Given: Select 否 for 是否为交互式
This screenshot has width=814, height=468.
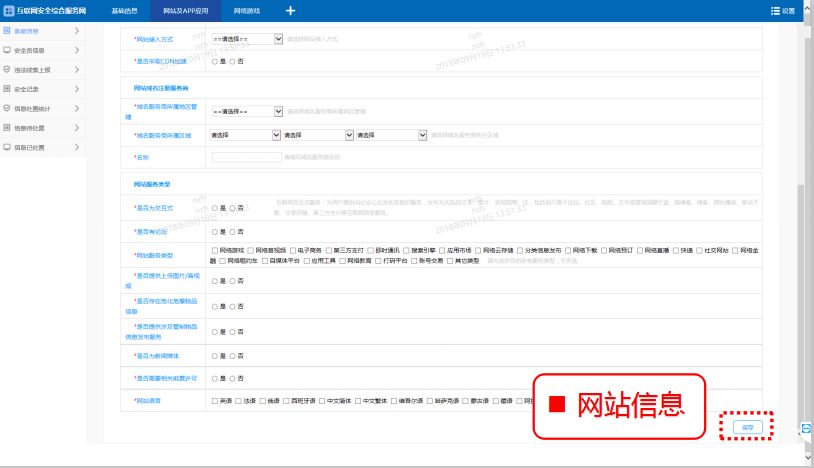Looking at the screenshot, I should [233, 208].
